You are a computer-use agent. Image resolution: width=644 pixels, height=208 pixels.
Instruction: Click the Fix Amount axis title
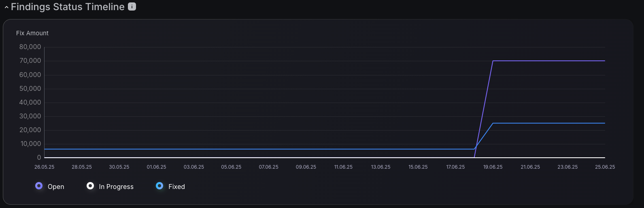pos(32,33)
